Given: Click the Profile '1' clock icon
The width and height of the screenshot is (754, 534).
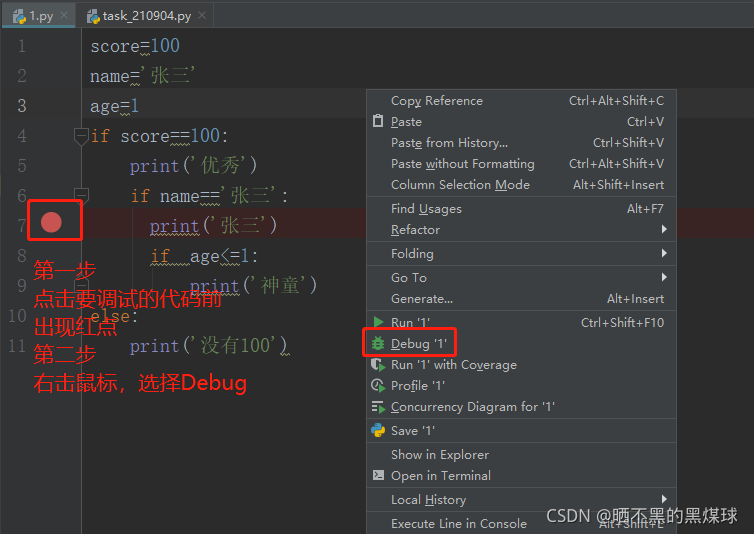Looking at the screenshot, I should (378, 386).
